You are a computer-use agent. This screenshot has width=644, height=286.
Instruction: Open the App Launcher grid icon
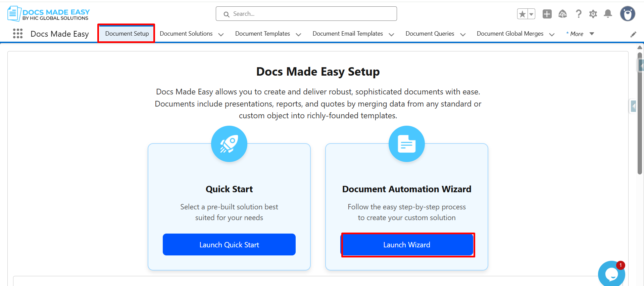coord(18,34)
